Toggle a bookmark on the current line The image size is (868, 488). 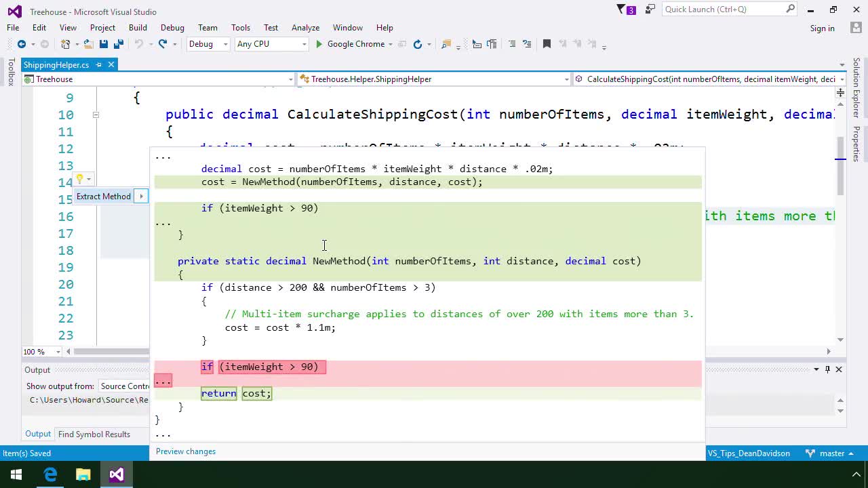coord(547,44)
